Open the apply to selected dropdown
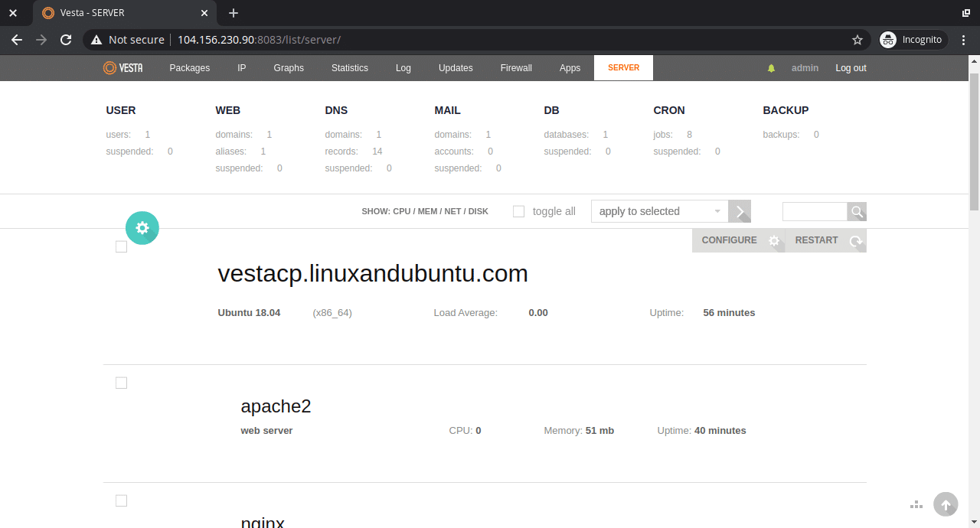 658,211
